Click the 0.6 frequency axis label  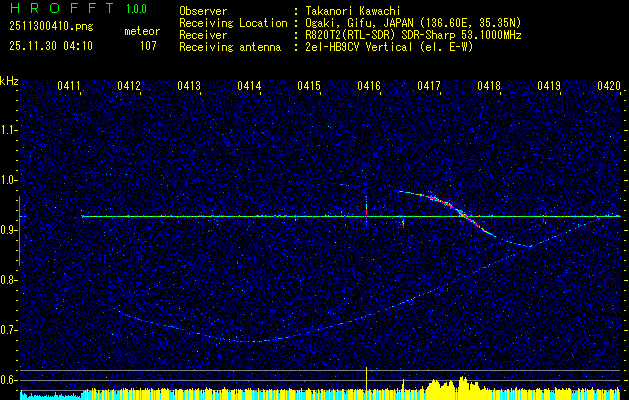(9, 380)
